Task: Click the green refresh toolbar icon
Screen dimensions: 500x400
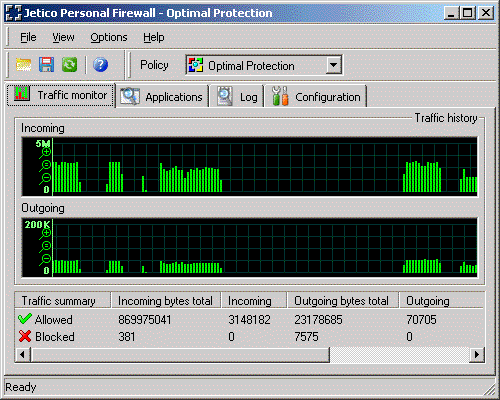Action: pos(69,64)
